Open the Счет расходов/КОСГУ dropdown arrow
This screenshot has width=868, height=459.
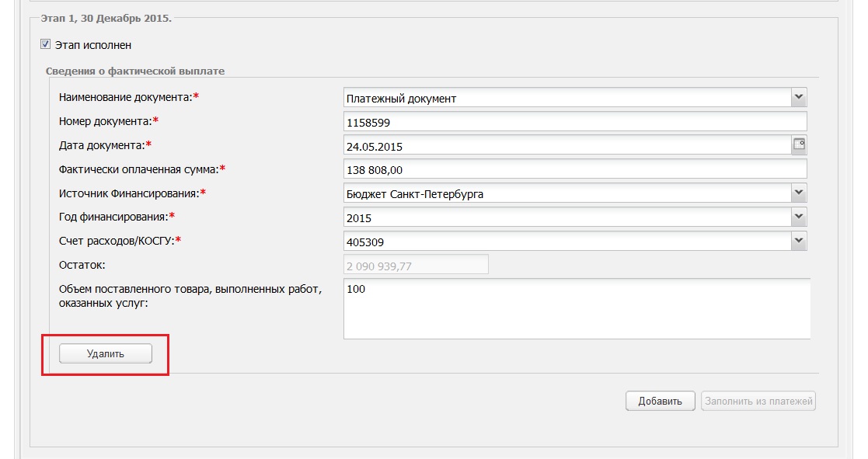(x=798, y=241)
